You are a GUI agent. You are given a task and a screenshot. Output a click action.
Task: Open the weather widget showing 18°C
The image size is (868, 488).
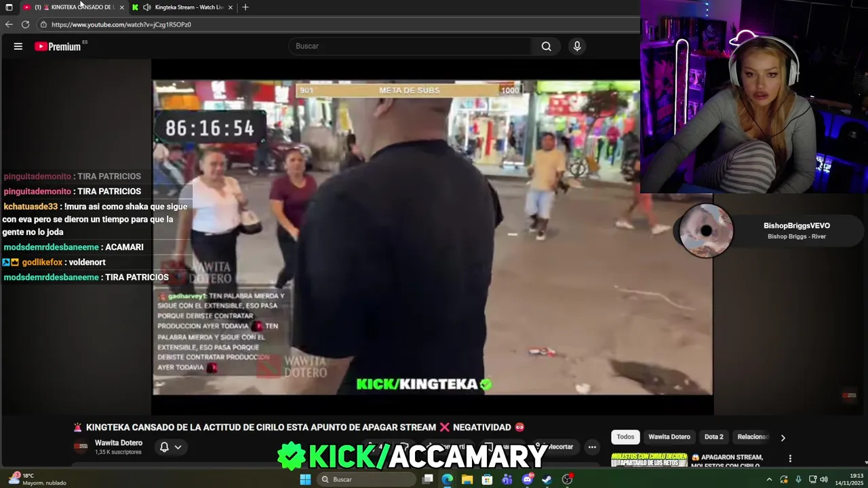pyautogui.click(x=37, y=479)
